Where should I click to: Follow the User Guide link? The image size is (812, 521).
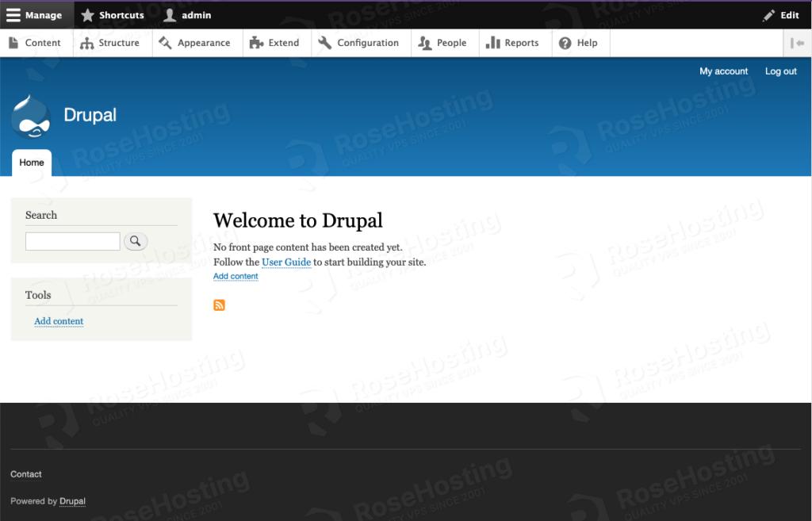(x=285, y=262)
